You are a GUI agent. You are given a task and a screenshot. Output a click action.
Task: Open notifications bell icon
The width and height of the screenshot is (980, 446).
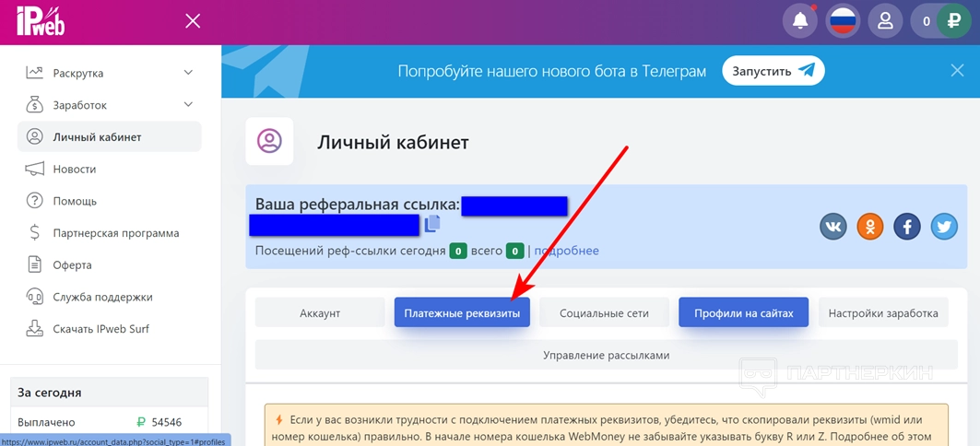[800, 21]
